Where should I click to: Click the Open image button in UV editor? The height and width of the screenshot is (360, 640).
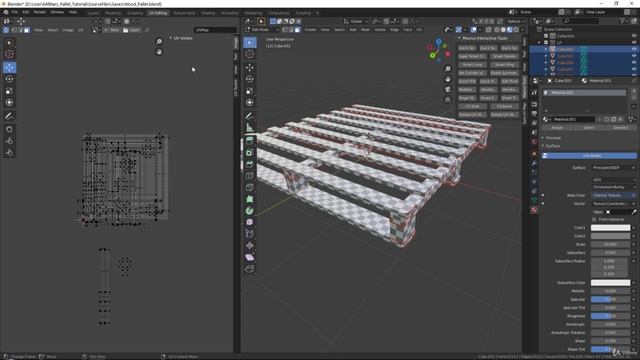[131, 30]
